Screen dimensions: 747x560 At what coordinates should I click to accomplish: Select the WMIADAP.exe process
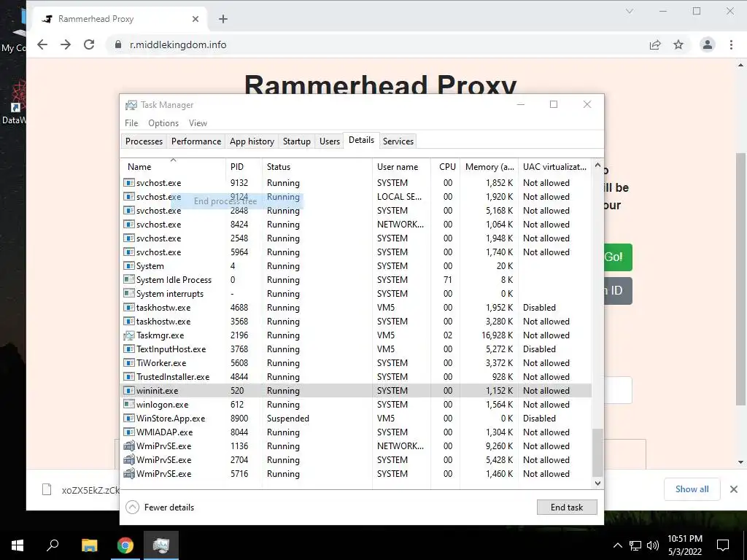pos(356,432)
